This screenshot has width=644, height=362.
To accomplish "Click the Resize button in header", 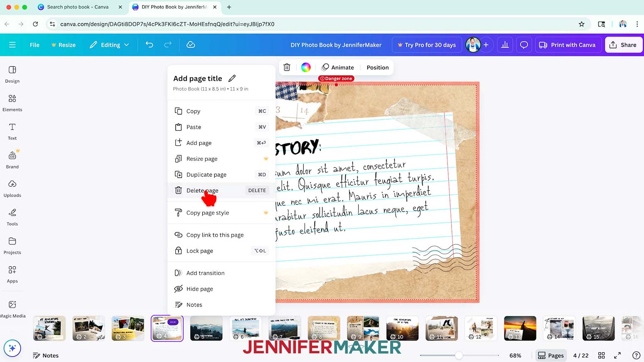I will 63,45.
